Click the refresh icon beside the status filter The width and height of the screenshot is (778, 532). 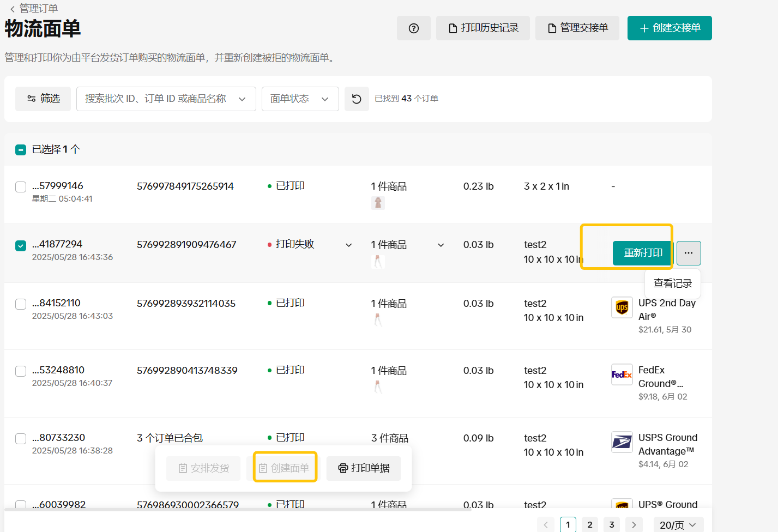click(357, 99)
